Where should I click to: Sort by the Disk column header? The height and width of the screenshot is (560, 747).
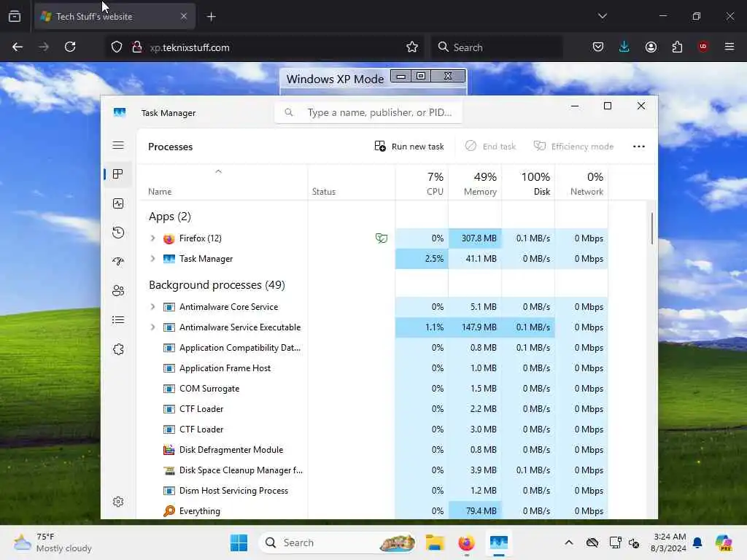(528, 183)
